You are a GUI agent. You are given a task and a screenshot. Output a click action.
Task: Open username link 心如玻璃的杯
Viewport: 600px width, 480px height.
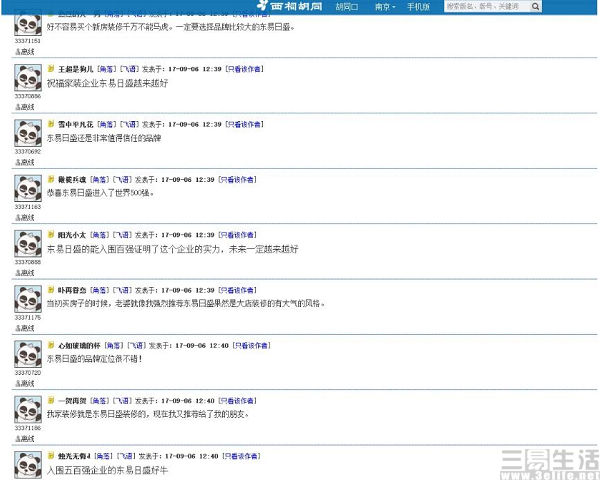click(x=79, y=346)
